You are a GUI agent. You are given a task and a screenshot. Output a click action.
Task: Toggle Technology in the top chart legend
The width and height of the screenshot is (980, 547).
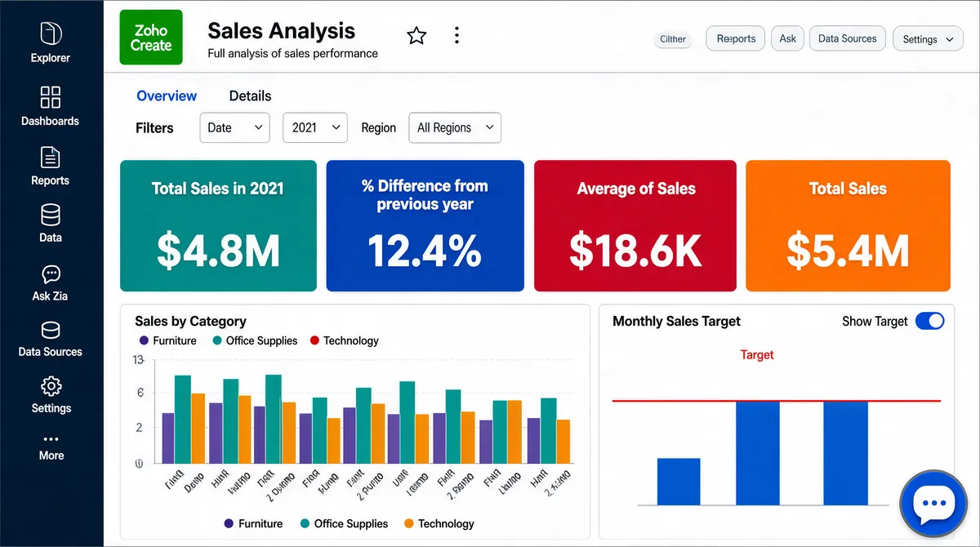point(345,340)
